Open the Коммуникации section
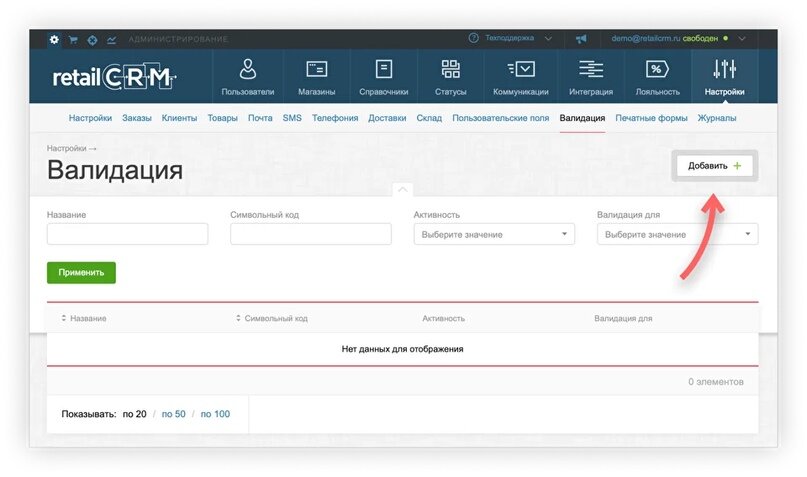The width and height of the screenshot is (807, 477). pyautogui.click(x=520, y=77)
